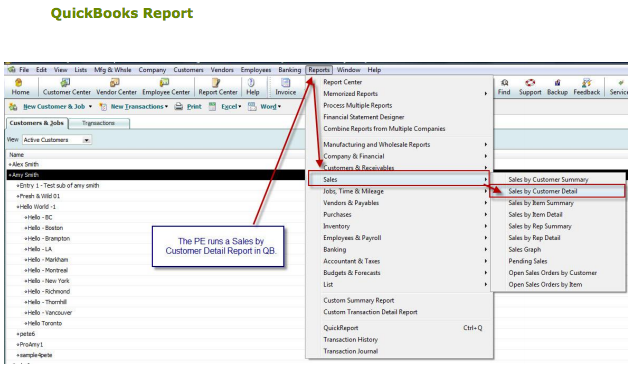Click the New Customer & Job icon
This screenshot has height=368, width=631.
(13, 107)
